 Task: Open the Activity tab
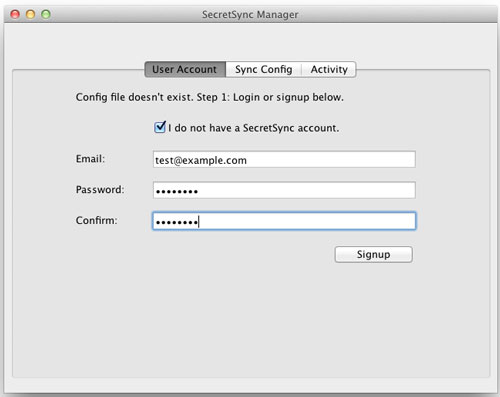coord(329,69)
